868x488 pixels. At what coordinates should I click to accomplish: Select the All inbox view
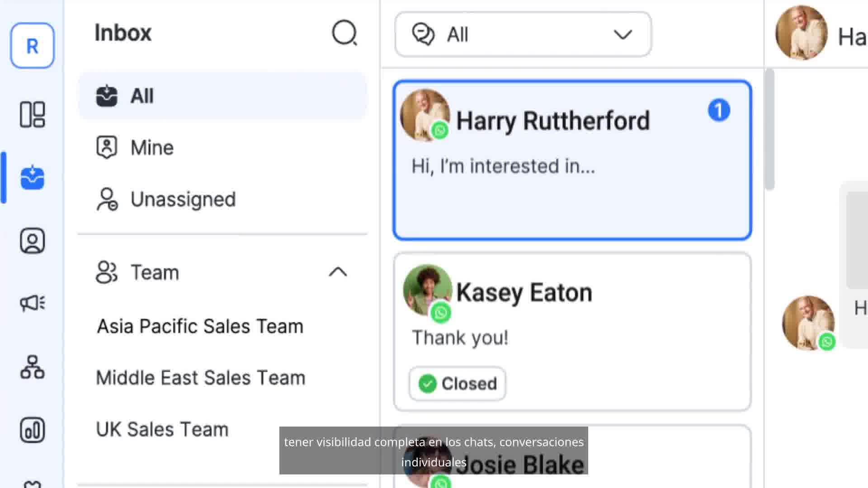(222, 96)
